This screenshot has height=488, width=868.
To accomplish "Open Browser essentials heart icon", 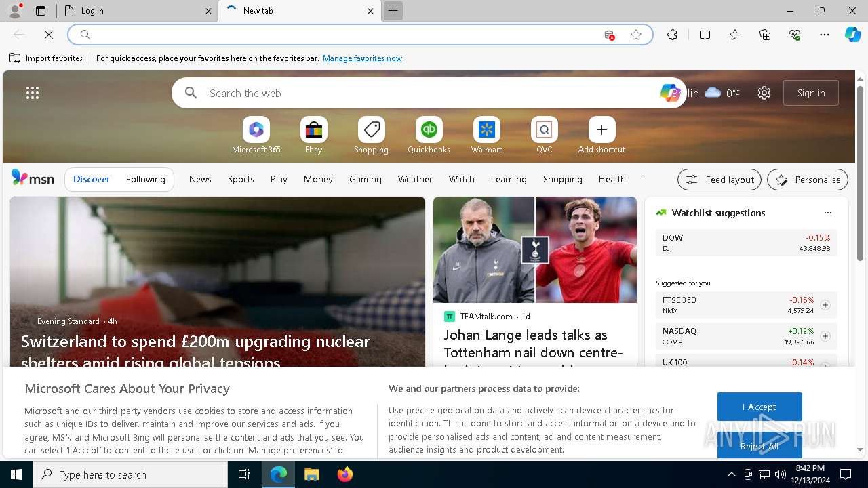I will tap(795, 35).
